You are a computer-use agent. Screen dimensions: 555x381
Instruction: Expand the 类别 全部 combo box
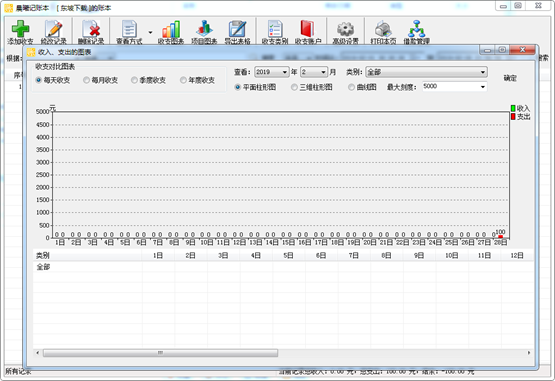pyautogui.click(x=427, y=72)
